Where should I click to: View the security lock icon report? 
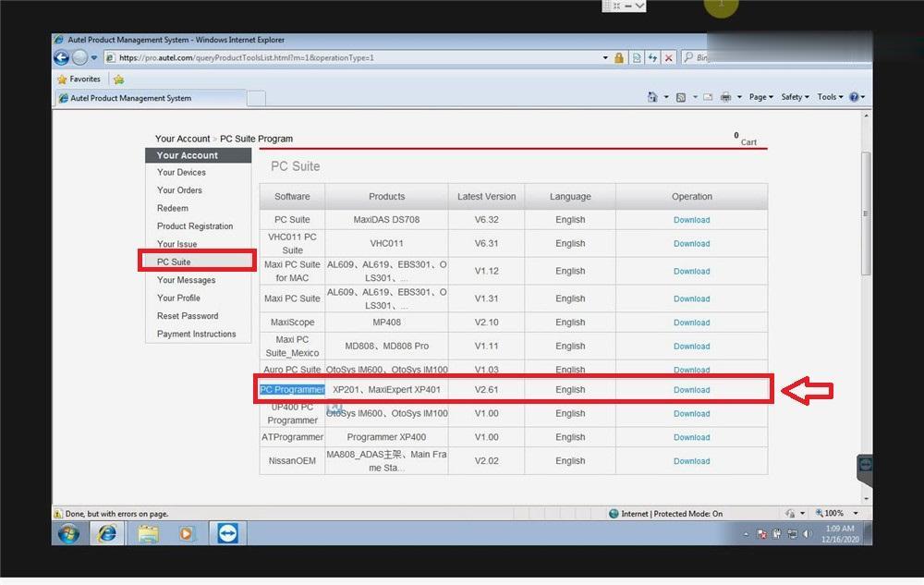point(619,57)
